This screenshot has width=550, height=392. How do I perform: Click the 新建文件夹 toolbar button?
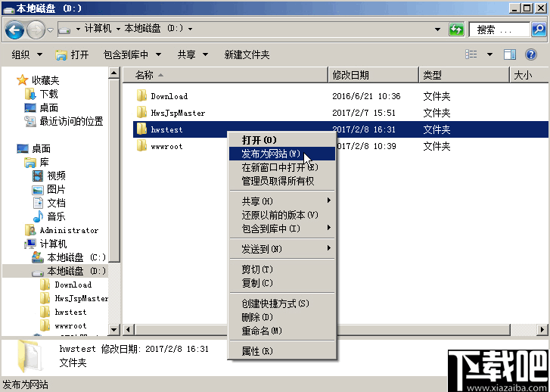247,54
